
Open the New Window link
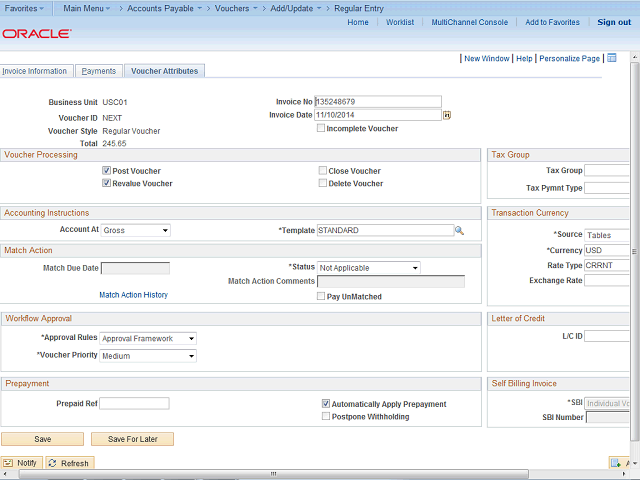point(487,58)
